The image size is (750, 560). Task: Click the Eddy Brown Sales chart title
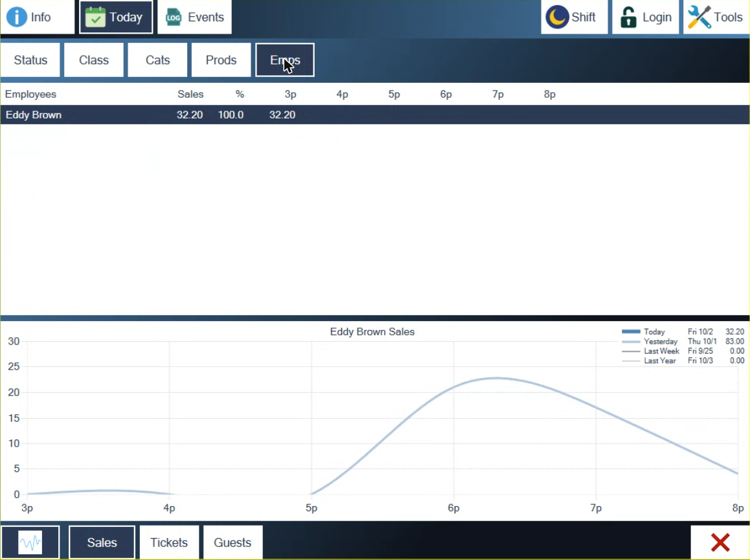pos(372,332)
